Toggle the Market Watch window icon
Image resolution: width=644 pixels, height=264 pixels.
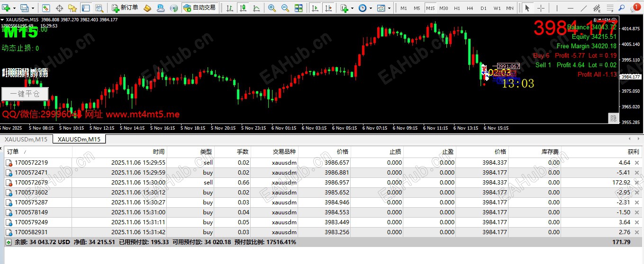pyautogui.click(x=46, y=8)
